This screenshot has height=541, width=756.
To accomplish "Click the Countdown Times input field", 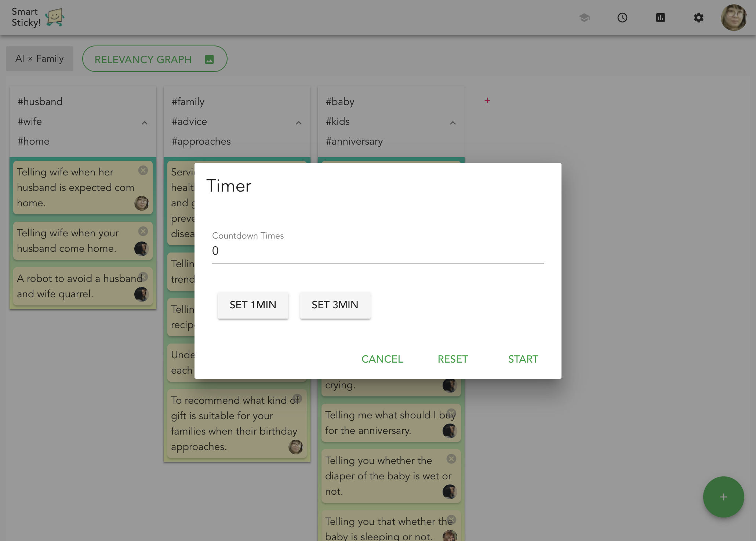I will (378, 251).
